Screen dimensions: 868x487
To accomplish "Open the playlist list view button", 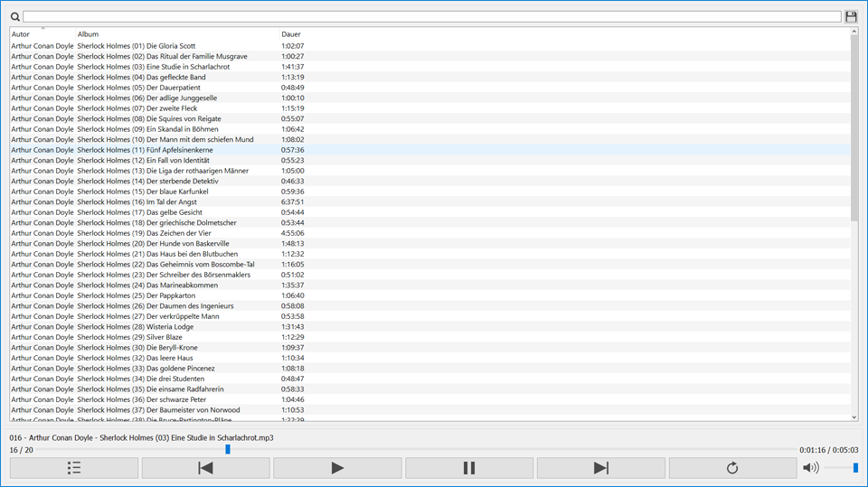I will click(x=73, y=468).
